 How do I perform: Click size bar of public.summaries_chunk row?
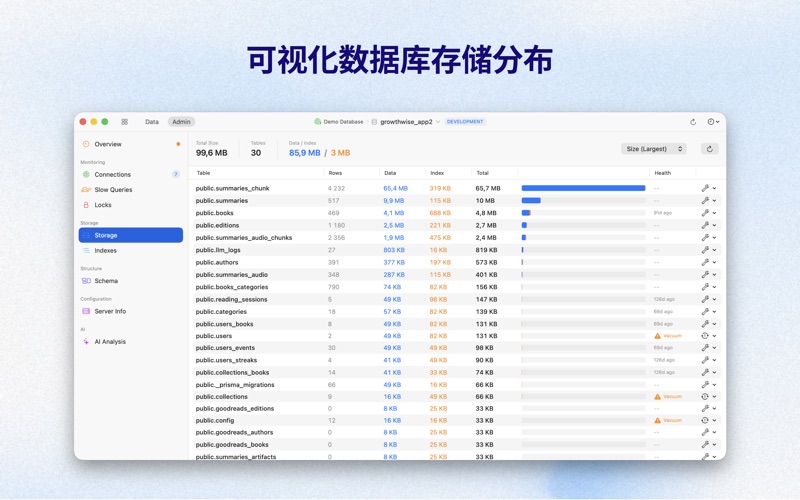[x=584, y=188]
